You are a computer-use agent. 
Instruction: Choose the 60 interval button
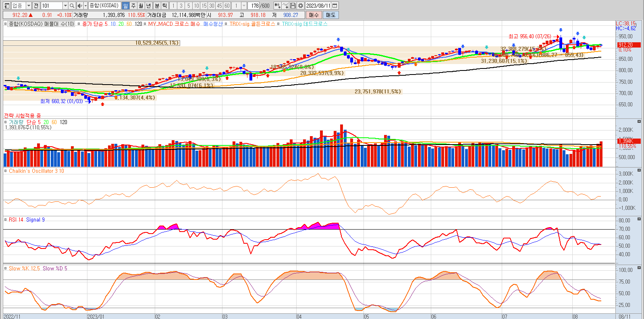(x=227, y=6)
